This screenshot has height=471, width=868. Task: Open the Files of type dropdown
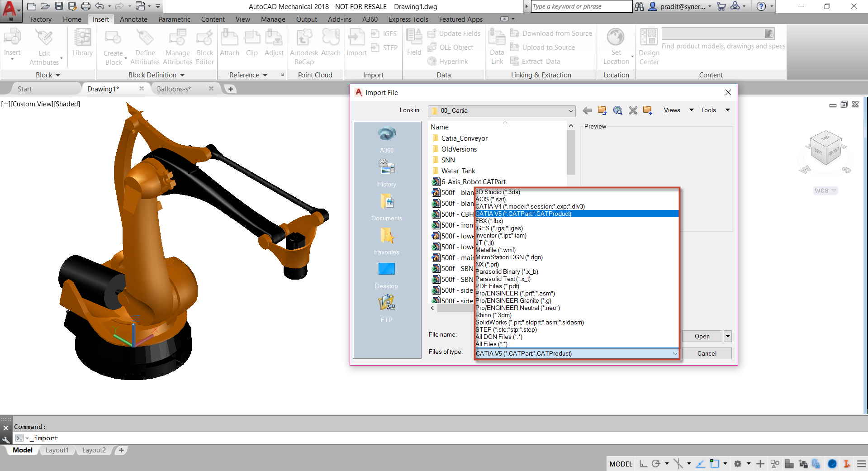675,353
